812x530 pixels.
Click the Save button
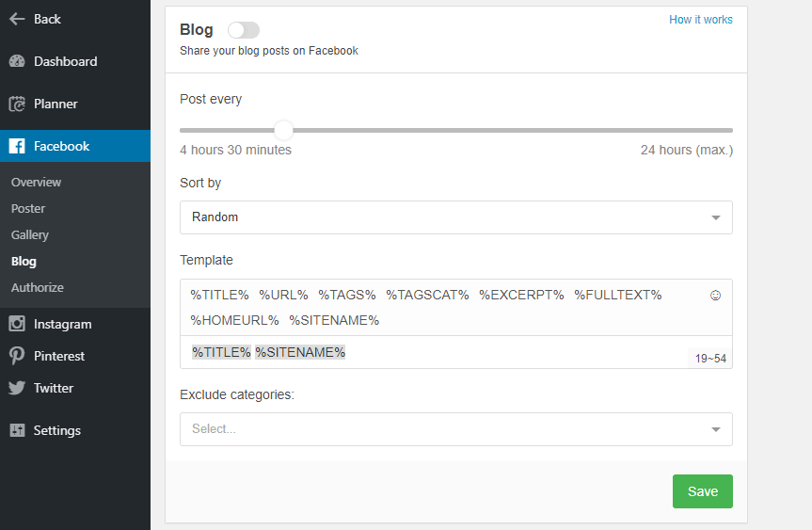tap(702, 491)
